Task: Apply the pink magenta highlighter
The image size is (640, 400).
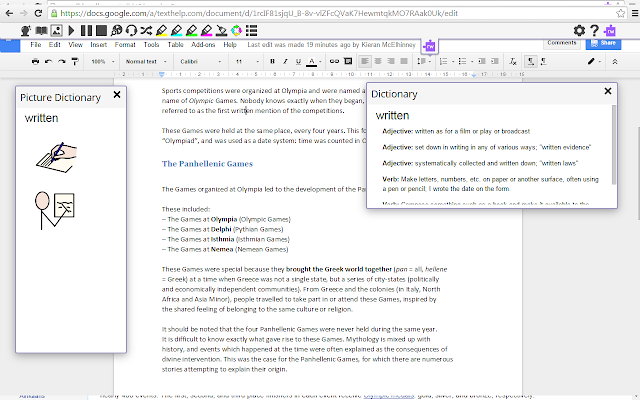Action: 207,31
